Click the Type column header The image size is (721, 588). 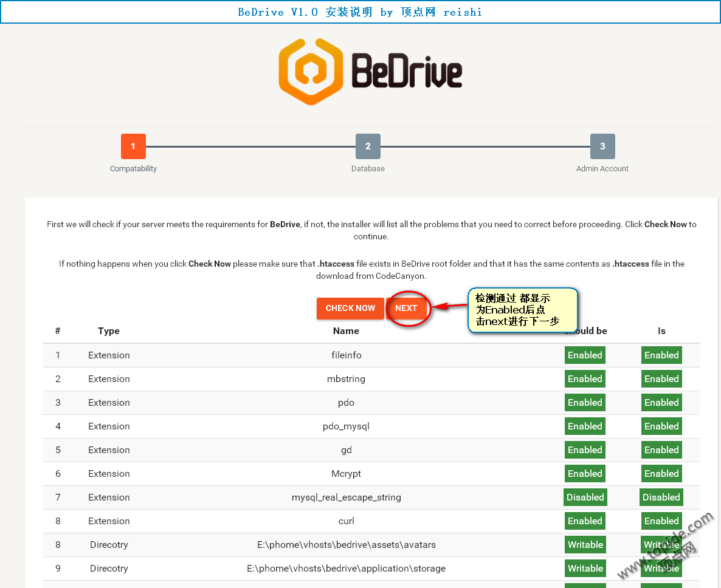(x=109, y=330)
